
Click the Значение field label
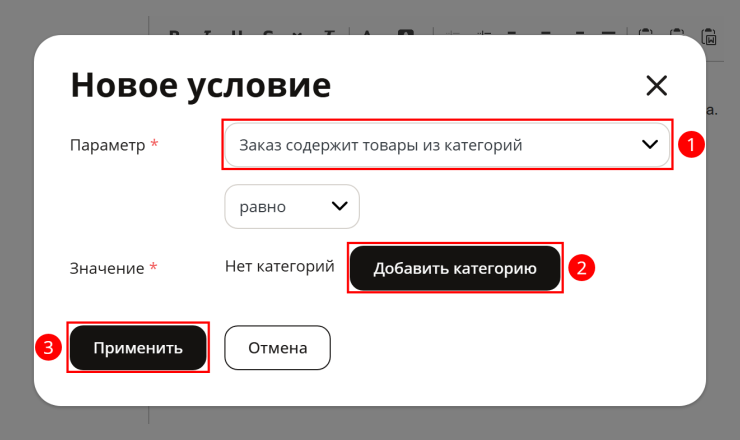pyautogui.click(x=107, y=268)
